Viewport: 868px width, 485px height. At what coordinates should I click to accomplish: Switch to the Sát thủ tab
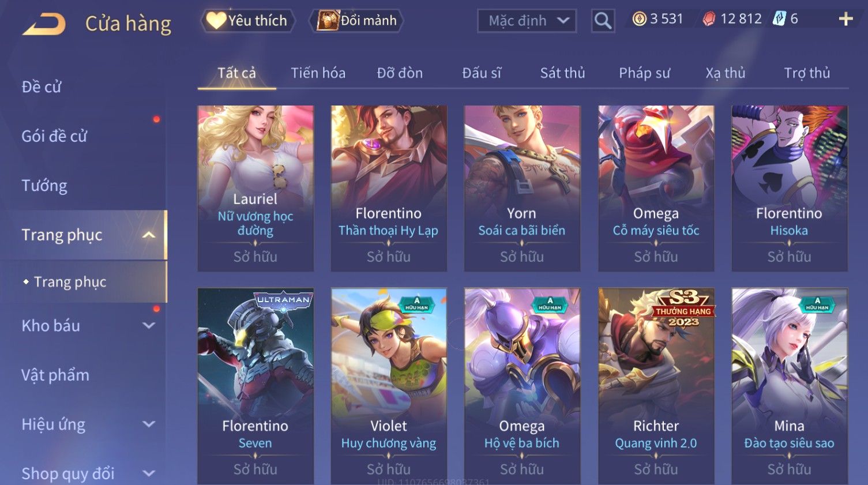coord(562,73)
